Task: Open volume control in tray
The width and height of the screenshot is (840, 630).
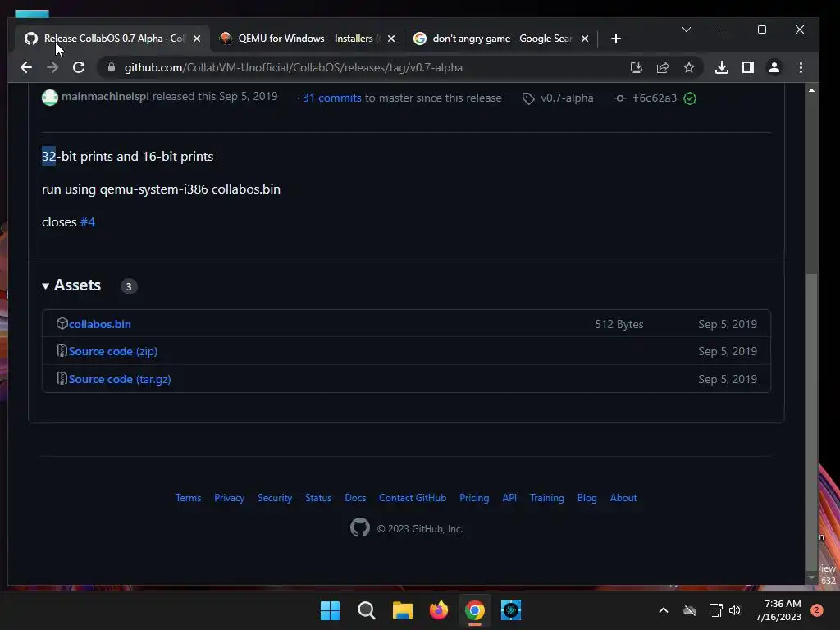Action: tap(735, 610)
